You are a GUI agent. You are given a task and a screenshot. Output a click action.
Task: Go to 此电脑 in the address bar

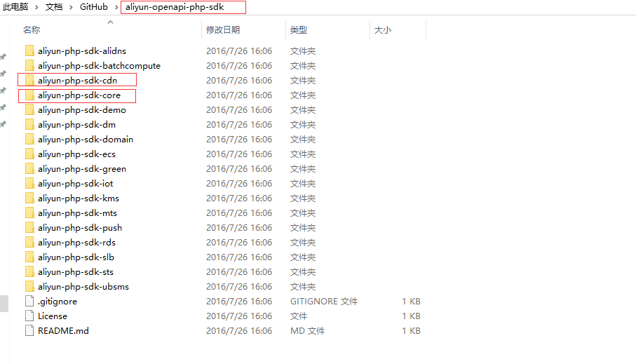15,7
